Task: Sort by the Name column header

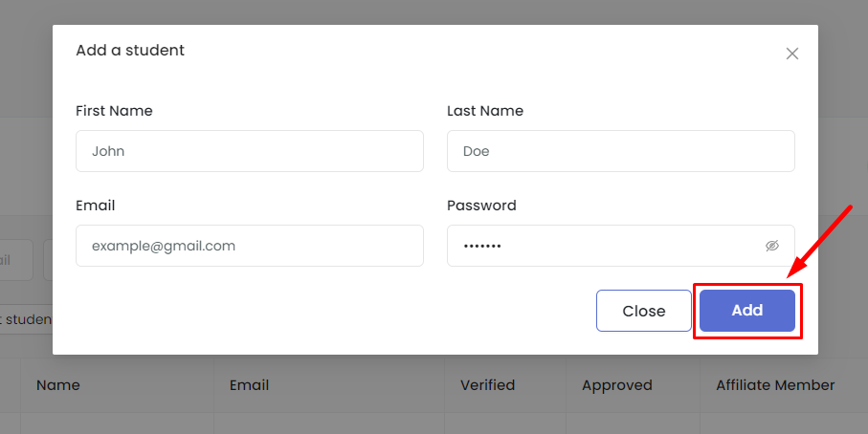Action: (58, 385)
